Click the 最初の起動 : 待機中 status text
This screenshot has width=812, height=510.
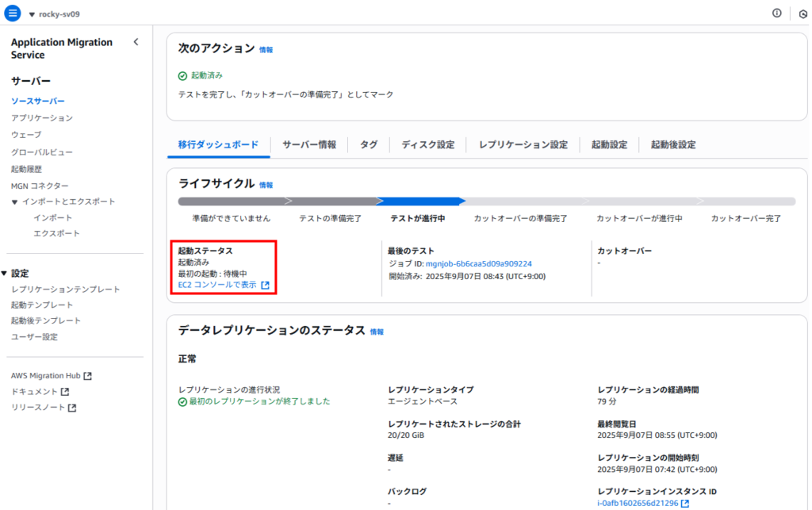(213, 274)
